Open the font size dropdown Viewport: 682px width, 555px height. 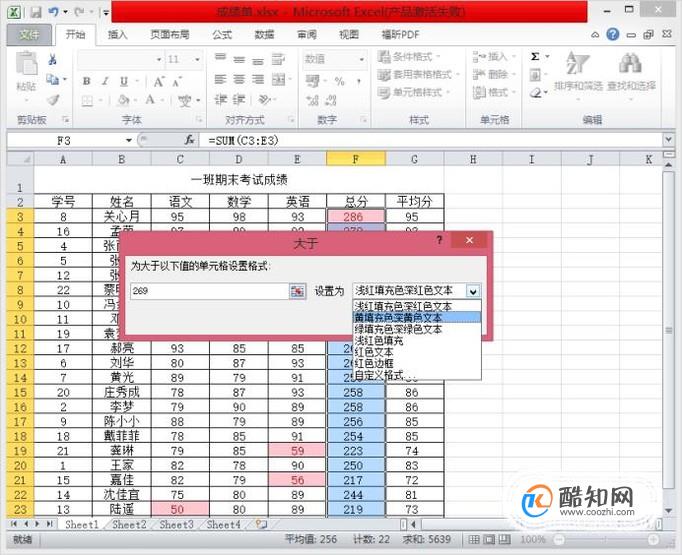(197, 60)
